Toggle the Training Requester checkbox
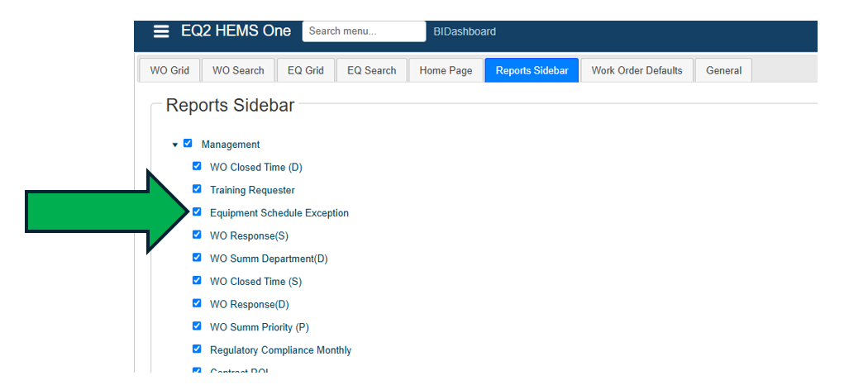This screenshot has height=385, width=868. [x=197, y=189]
